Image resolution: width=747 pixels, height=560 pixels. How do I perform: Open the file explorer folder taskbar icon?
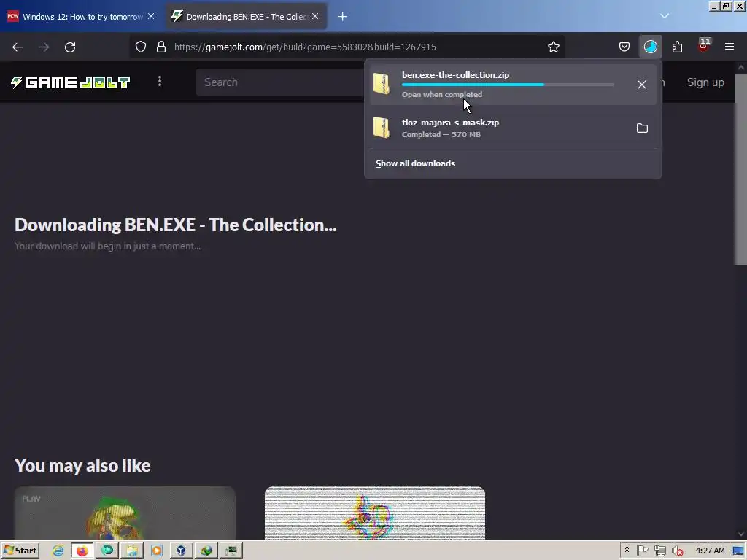pyautogui.click(x=131, y=551)
